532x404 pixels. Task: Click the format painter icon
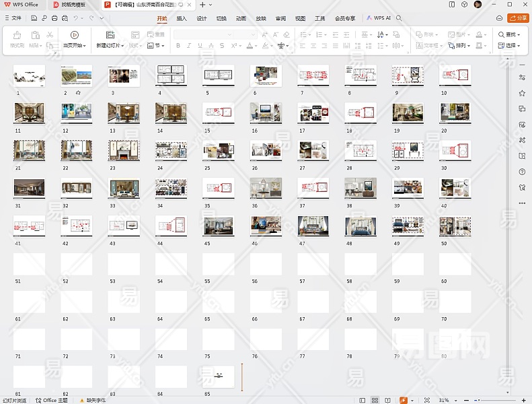click(x=17, y=35)
